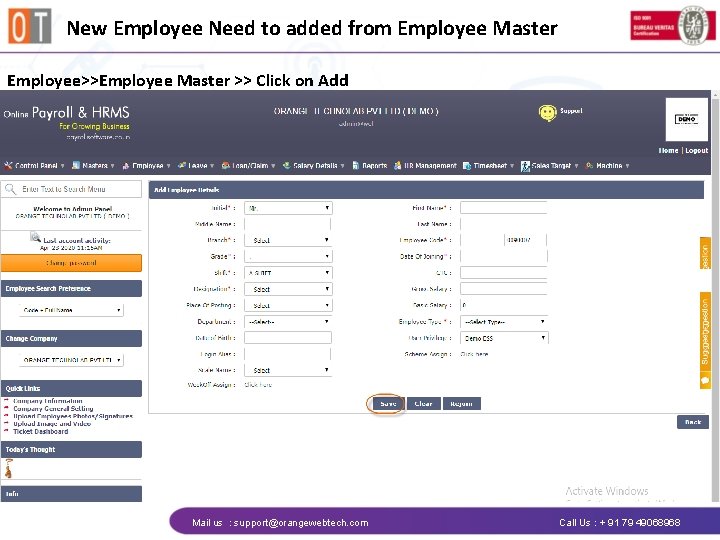Image resolution: width=720 pixels, height=540 pixels.
Task: Click the Last Name input field
Action: coord(504,224)
